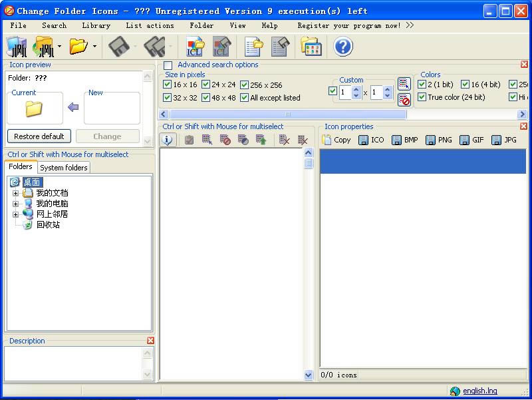532x400 pixels.
Task: Click the folder customization window icon
Action: tap(311, 46)
